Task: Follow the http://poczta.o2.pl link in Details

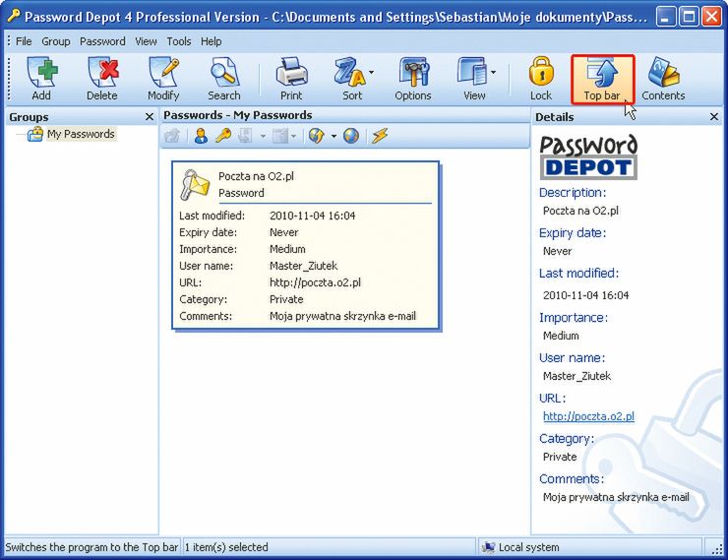Action: click(x=588, y=416)
